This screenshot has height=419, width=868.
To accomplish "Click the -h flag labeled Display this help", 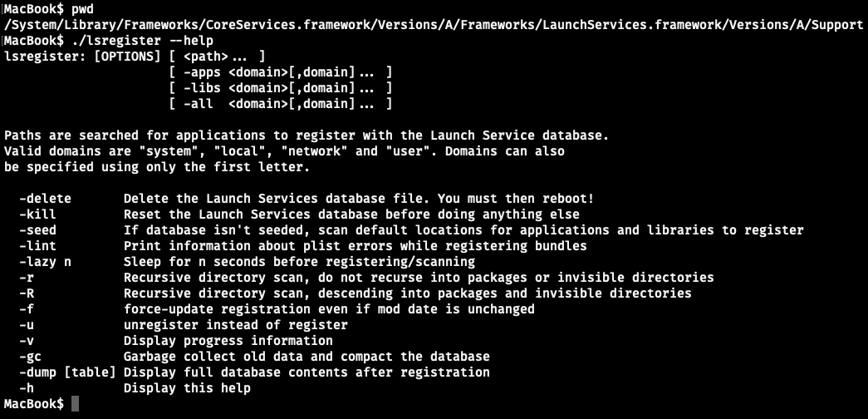I will [25, 388].
